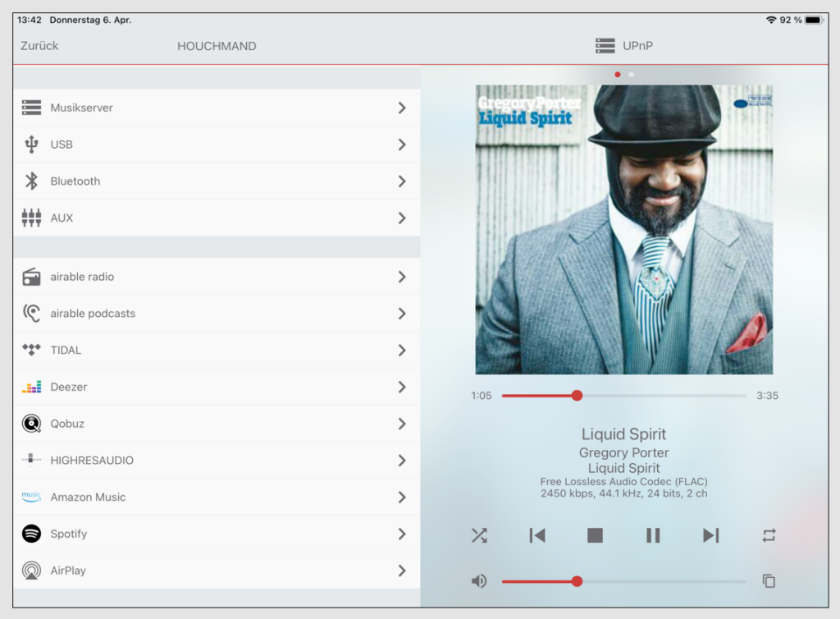Click the Gregory Porter artist name
This screenshot has height=619, width=840.
pyautogui.click(x=623, y=452)
